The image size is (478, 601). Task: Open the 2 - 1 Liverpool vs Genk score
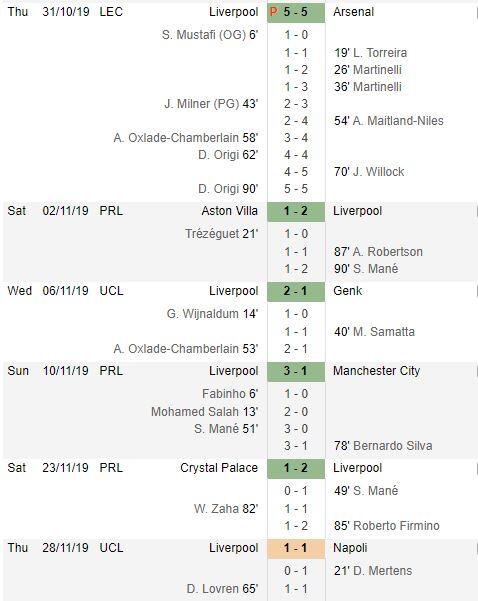point(296,291)
